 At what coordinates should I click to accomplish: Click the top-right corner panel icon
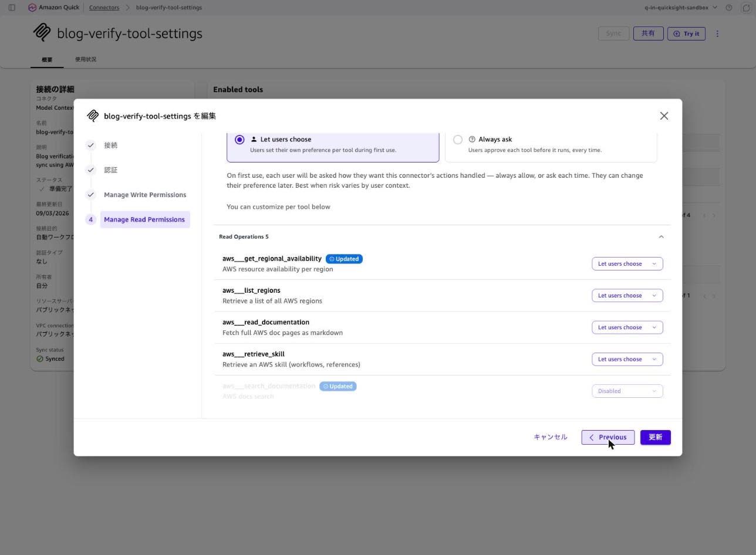tap(746, 8)
